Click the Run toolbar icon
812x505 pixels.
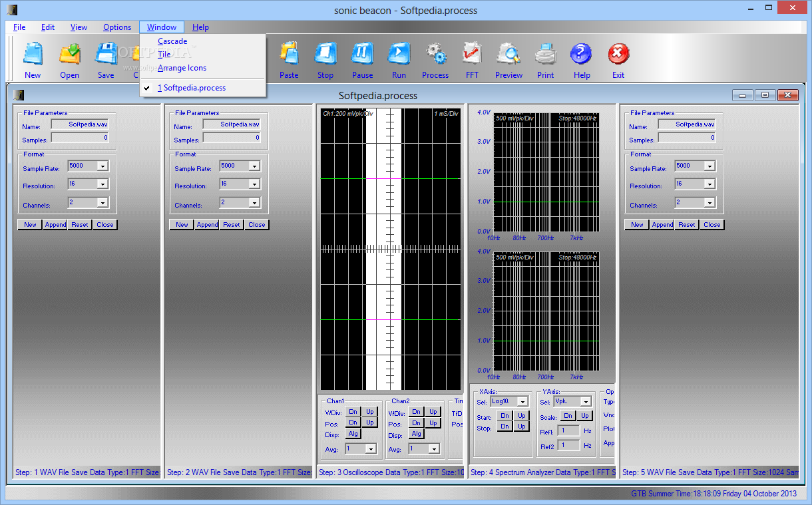pyautogui.click(x=399, y=54)
